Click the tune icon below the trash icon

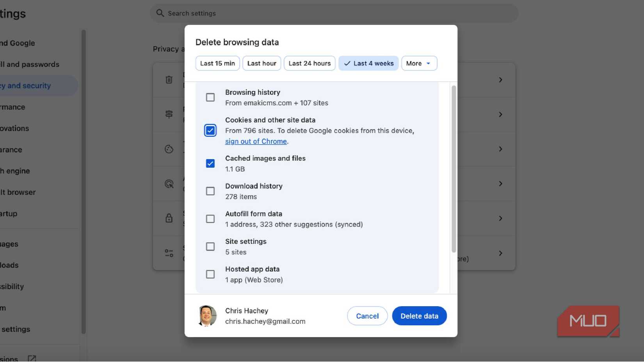click(169, 114)
